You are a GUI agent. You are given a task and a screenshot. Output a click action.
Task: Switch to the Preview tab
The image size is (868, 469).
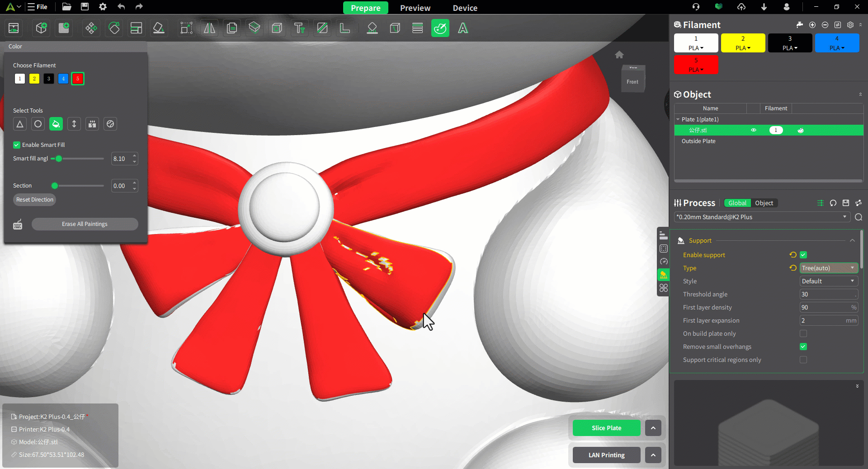[415, 8]
